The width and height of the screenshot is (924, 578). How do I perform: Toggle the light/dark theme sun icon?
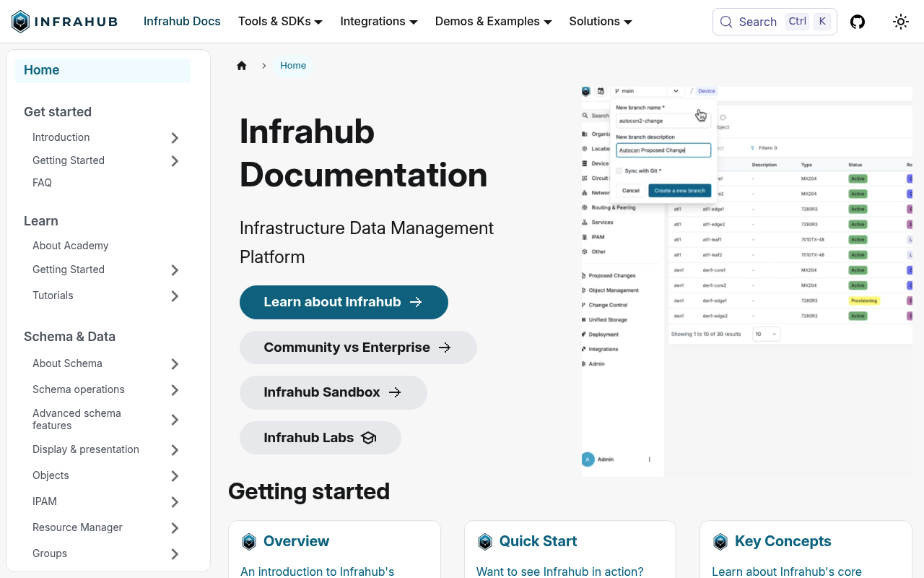pyautogui.click(x=900, y=22)
